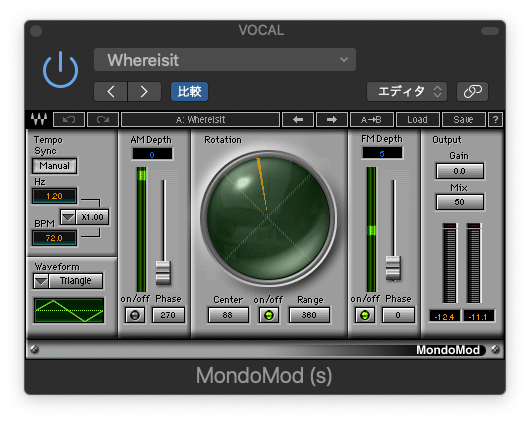Click the Waves undo arrow
This screenshot has height=423, width=530.
[x=69, y=119]
